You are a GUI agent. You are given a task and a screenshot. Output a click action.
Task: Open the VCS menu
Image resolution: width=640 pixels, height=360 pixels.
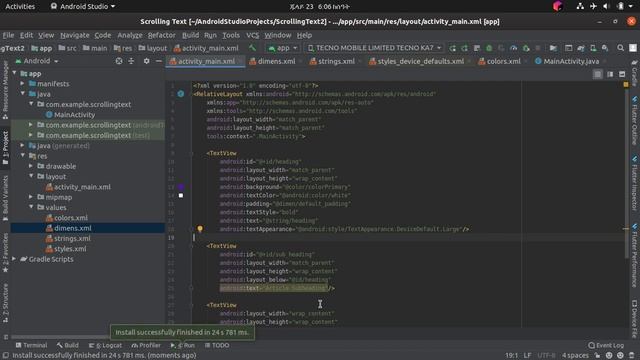pos(252,35)
